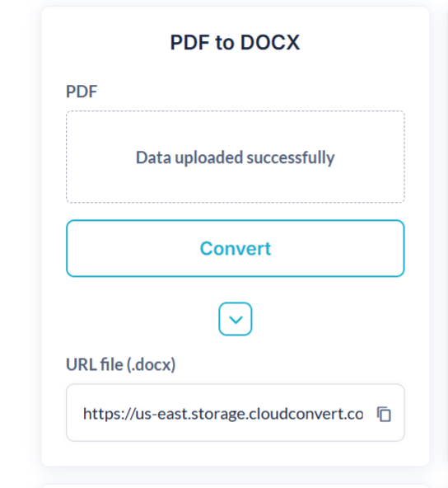Copy the generated docx URL

click(x=384, y=414)
